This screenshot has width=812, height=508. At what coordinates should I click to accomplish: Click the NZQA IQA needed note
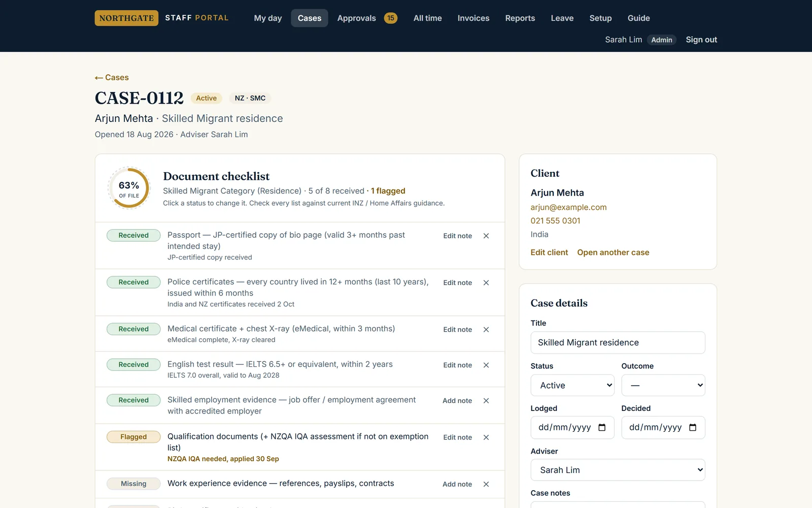point(223,459)
